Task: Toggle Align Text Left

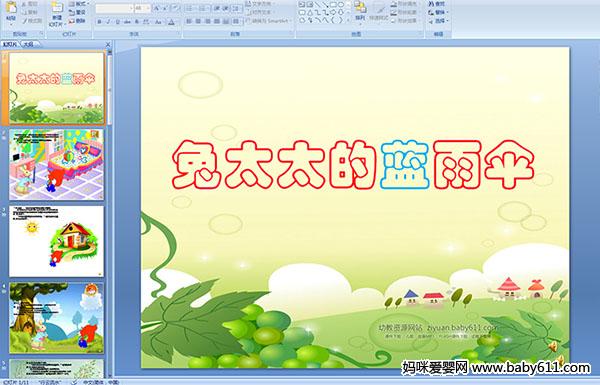Action: 189,21
